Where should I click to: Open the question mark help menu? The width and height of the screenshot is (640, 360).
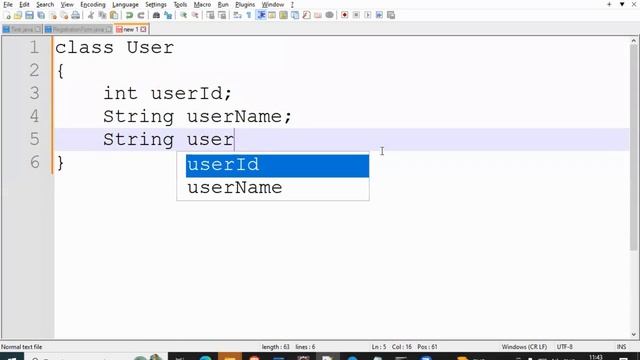click(292, 4)
